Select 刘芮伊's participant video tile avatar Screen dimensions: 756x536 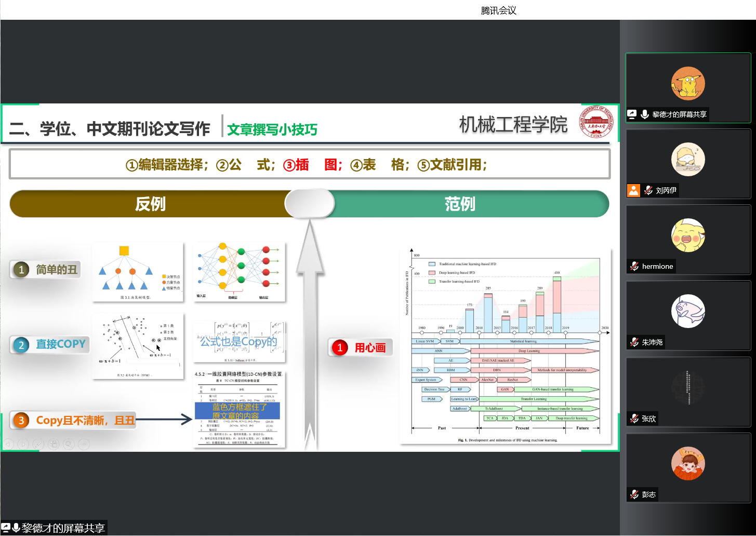coord(688,160)
